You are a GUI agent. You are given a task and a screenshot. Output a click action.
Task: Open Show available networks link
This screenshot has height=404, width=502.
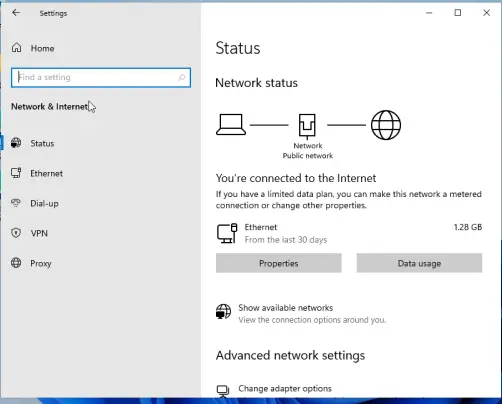coord(286,308)
